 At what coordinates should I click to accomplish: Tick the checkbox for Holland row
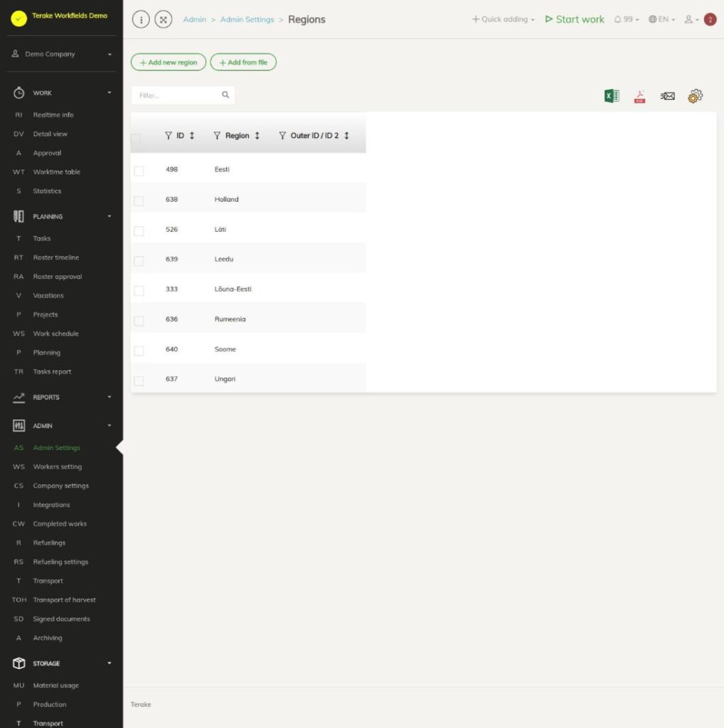pos(139,201)
